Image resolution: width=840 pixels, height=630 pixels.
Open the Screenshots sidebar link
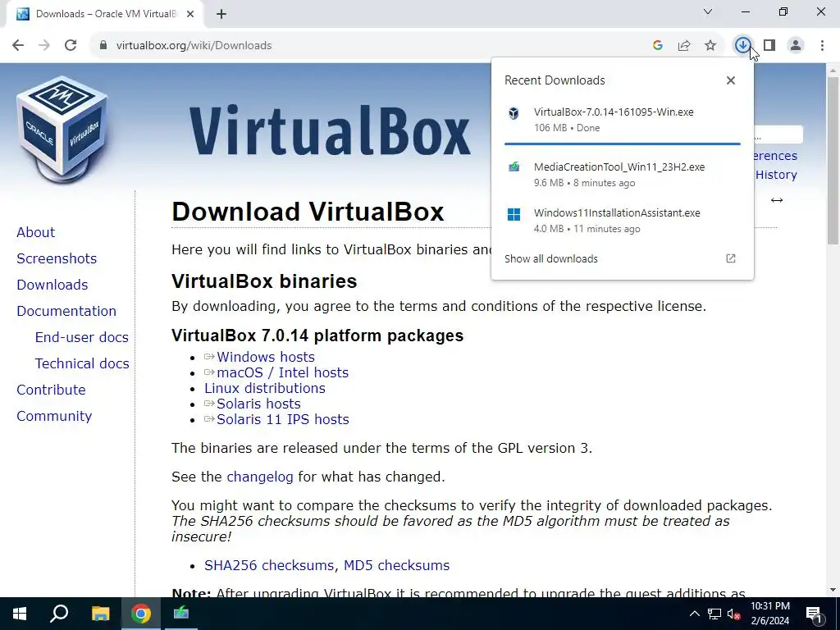coord(57,258)
